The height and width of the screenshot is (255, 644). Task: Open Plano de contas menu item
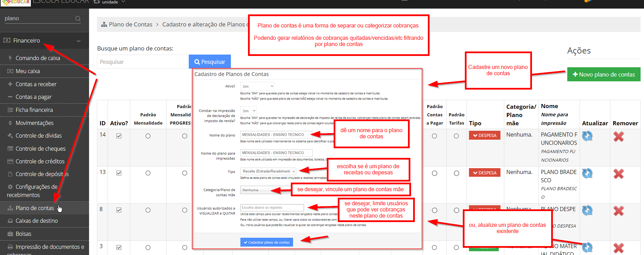pyautogui.click(x=35, y=208)
